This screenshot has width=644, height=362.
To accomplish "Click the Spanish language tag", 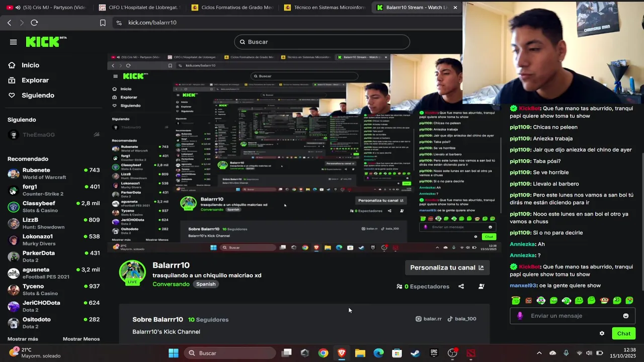I will (x=206, y=284).
